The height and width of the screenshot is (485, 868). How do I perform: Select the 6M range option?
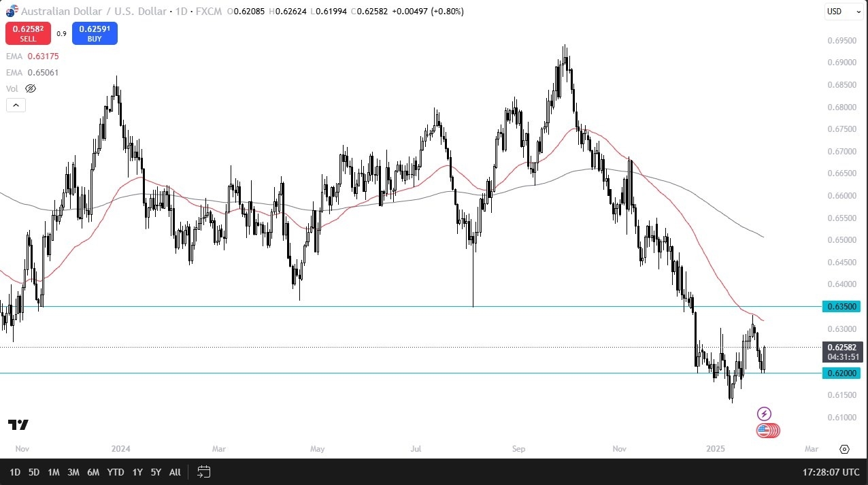coord(93,471)
